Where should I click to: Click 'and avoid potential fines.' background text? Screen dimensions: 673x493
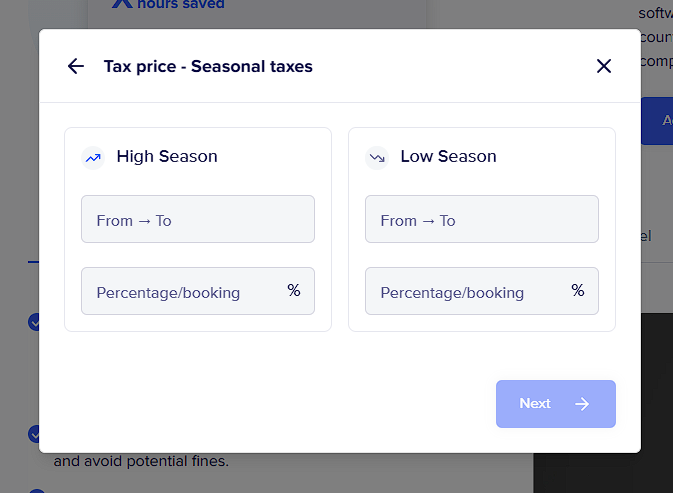[x=141, y=462]
